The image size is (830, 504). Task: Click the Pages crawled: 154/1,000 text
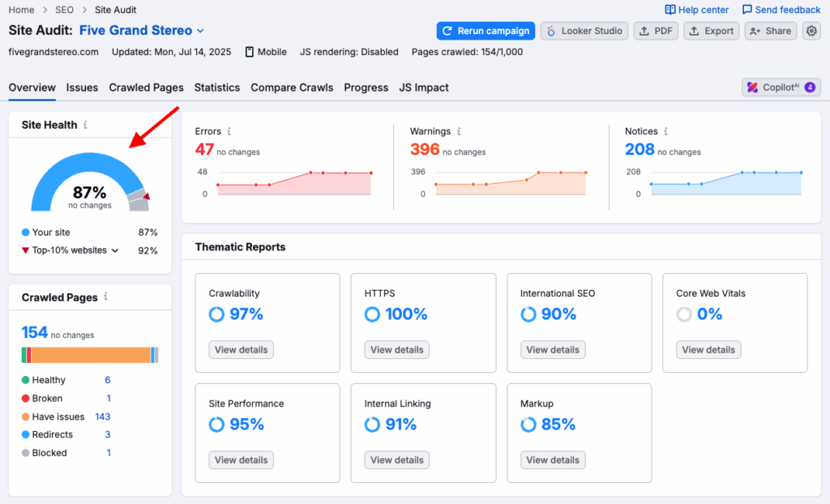coord(467,52)
